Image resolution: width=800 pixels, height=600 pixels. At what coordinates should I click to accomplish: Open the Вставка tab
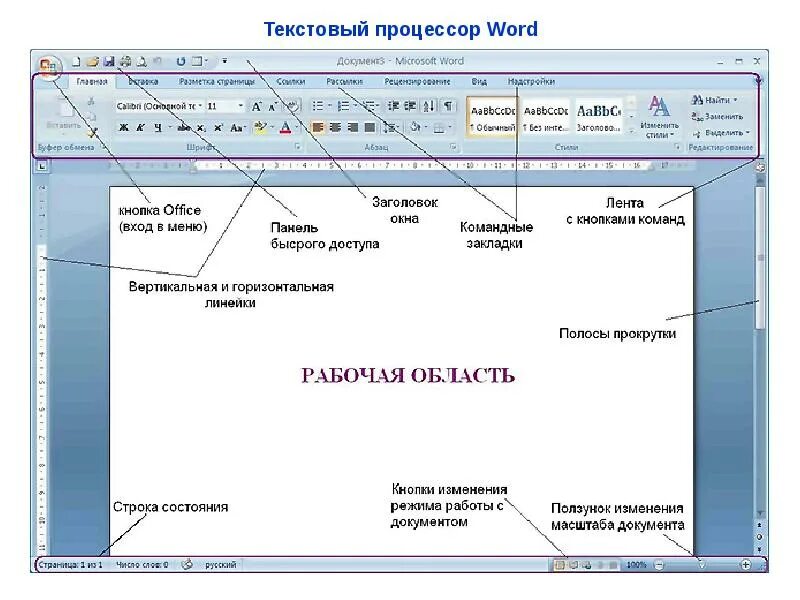coord(143,82)
